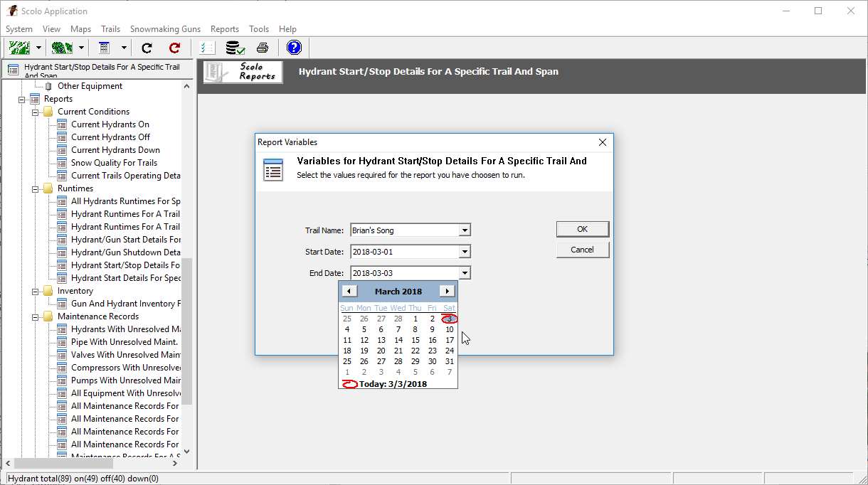The width and height of the screenshot is (868, 485).
Task: Click the database checkmark toolbar icon
Action: [x=235, y=48]
